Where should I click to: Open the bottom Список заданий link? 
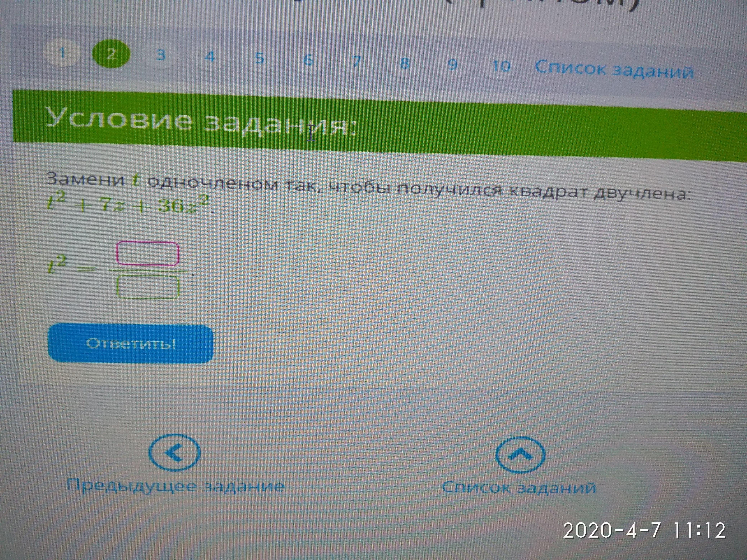coord(519,488)
